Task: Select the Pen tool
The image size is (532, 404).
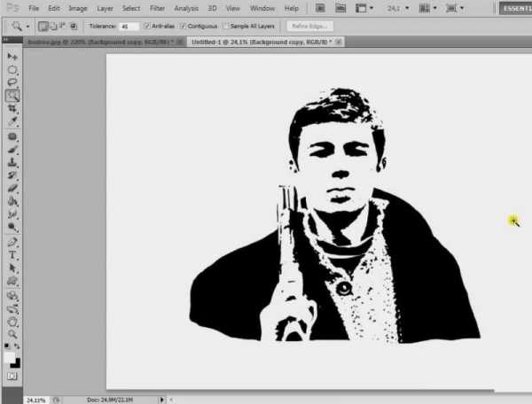Action: (x=12, y=241)
